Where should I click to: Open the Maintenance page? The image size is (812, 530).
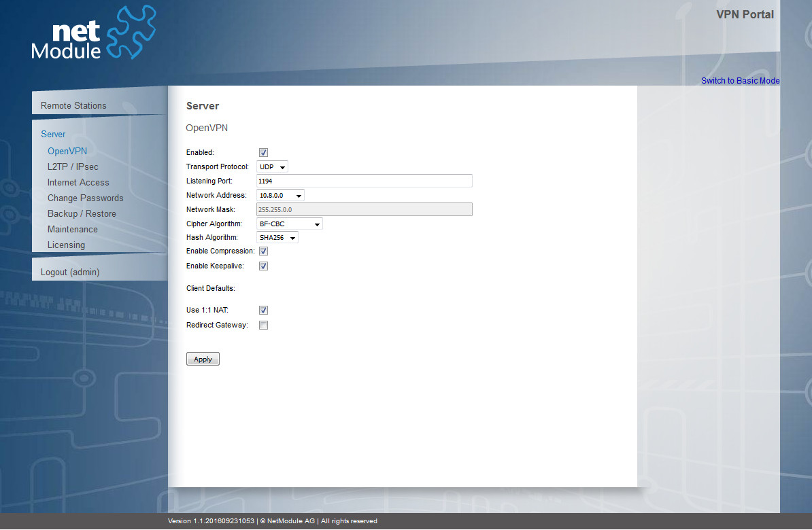pos(73,229)
